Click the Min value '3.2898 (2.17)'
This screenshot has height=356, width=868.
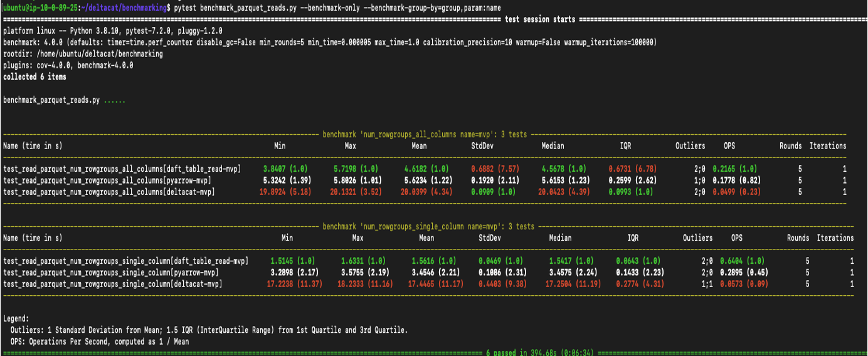295,273
